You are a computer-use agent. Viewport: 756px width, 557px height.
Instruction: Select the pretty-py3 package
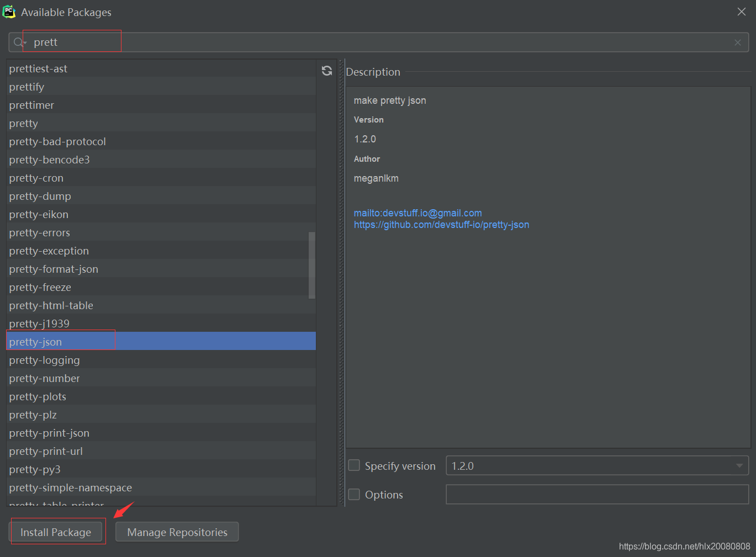point(161,469)
